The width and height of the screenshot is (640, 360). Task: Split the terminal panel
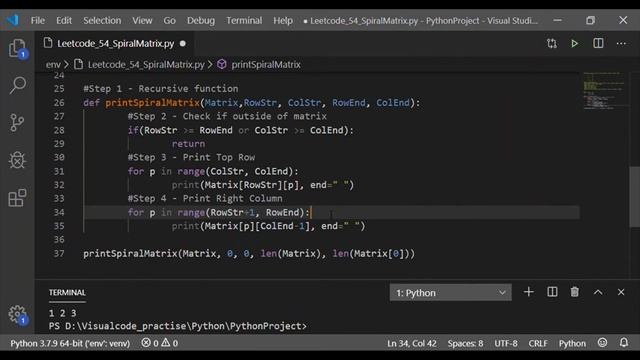tap(552, 292)
